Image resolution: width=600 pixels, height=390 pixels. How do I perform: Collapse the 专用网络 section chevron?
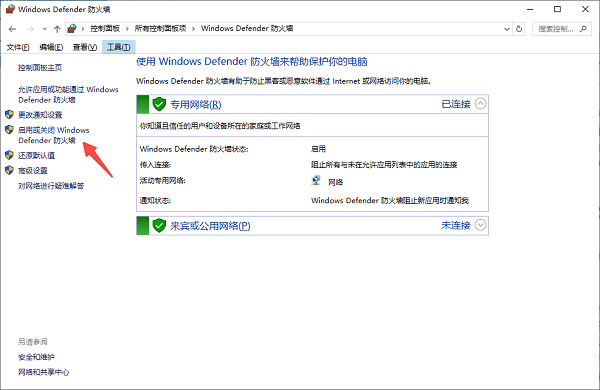pyautogui.click(x=480, y=104)
